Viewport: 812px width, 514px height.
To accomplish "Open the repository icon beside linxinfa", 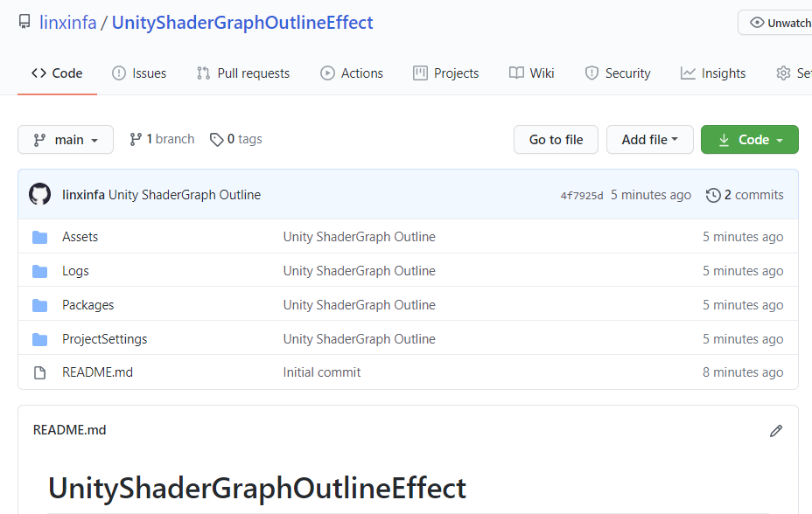I will [x=24, y=21].
